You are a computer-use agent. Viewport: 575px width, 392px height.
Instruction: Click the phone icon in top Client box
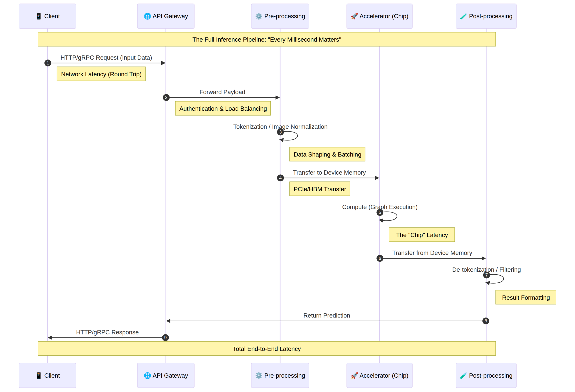pyautogui.click(x=39, y=16)
